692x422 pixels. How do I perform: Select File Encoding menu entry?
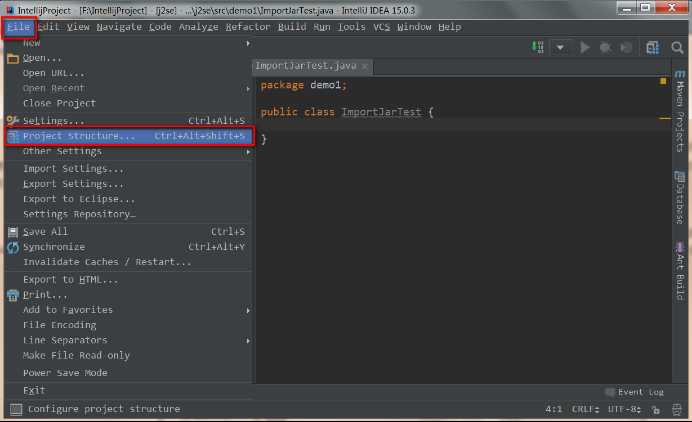click(129, 325)
